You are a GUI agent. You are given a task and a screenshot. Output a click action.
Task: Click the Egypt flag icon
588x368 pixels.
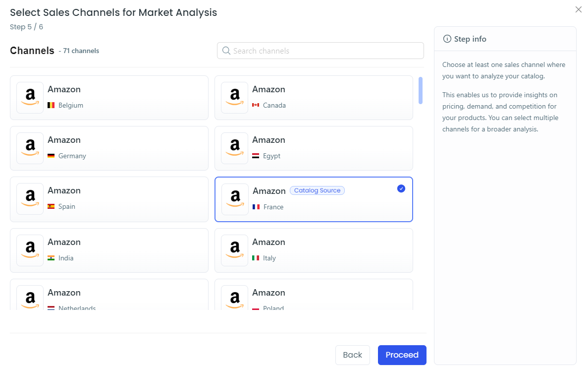(x=256, y=156)
